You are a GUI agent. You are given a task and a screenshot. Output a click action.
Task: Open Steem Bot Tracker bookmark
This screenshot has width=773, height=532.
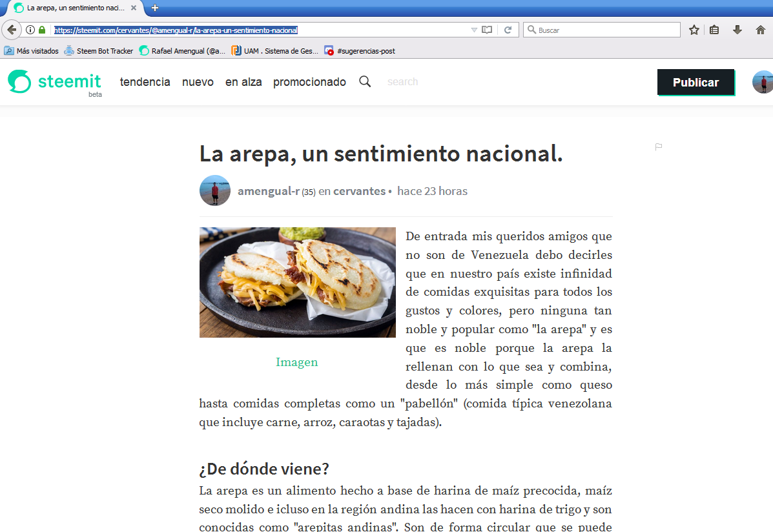tap(99, 51)
